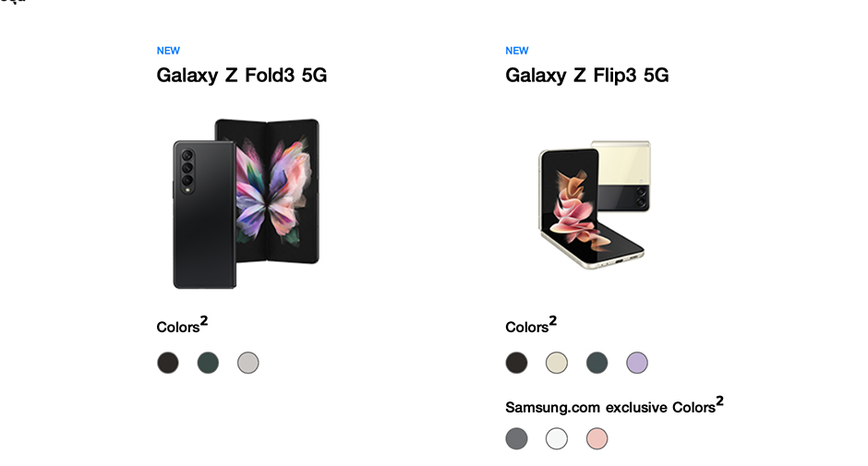This screenshot has width=868, height=466.
Task: Click the Galaxy Z Fold3 product image
Action: (x=246, y=204)
